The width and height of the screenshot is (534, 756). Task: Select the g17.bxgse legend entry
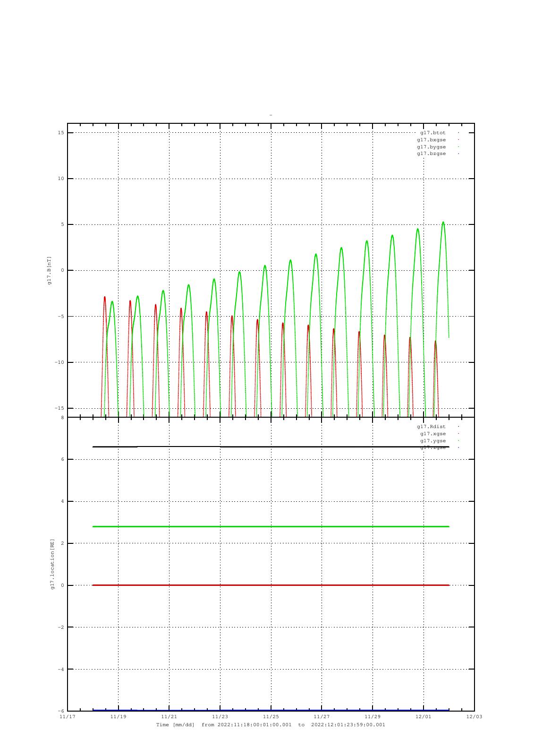click(431, 140)
